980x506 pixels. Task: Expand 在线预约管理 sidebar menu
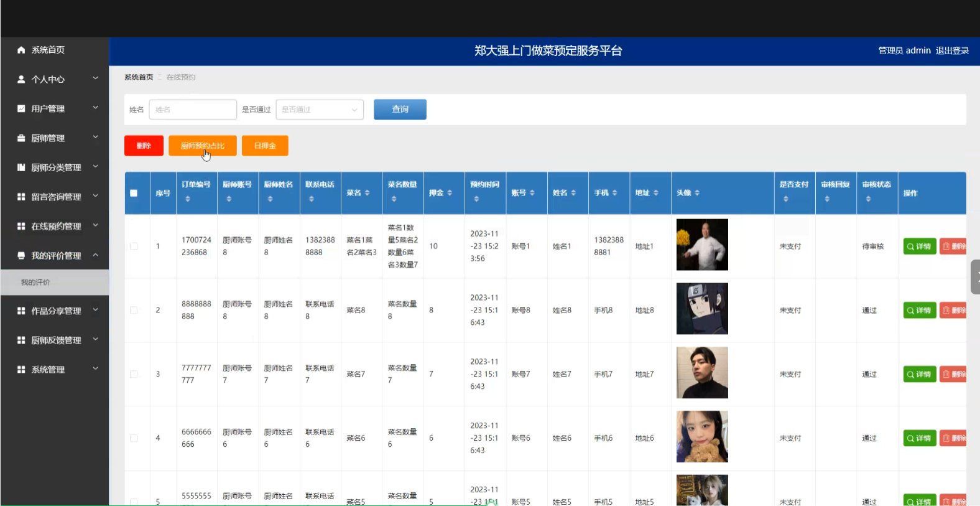pyautogui.click(x=95, y=225)
